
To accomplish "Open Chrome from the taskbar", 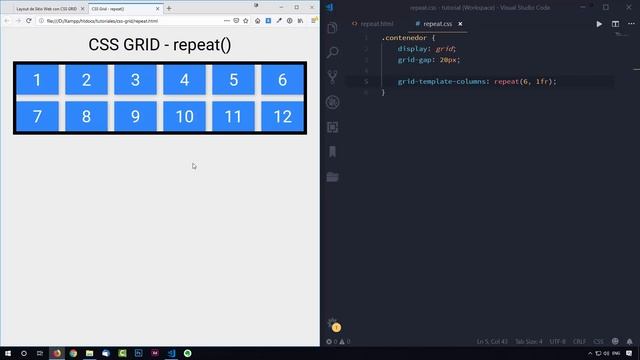I will pos(73,353).
